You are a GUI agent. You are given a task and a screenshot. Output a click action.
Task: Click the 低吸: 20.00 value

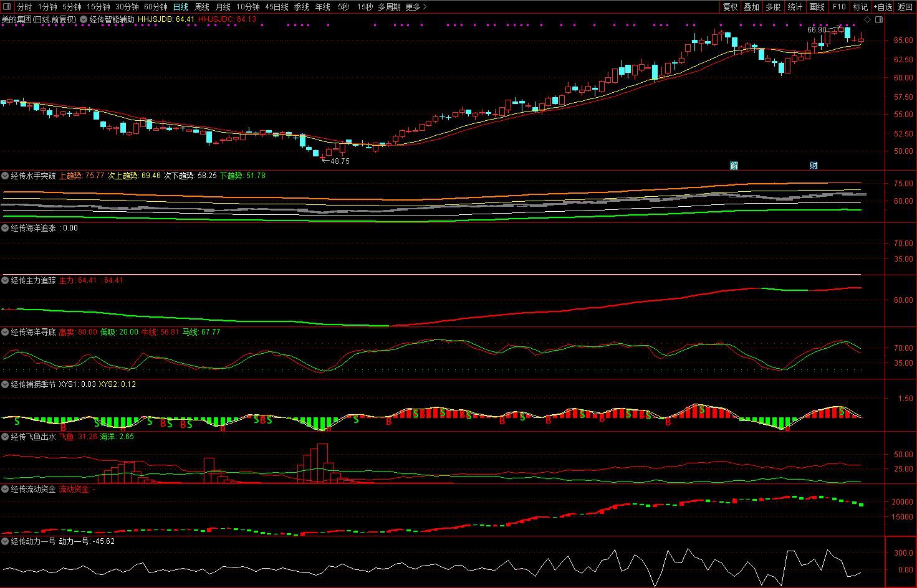(119, 332)
